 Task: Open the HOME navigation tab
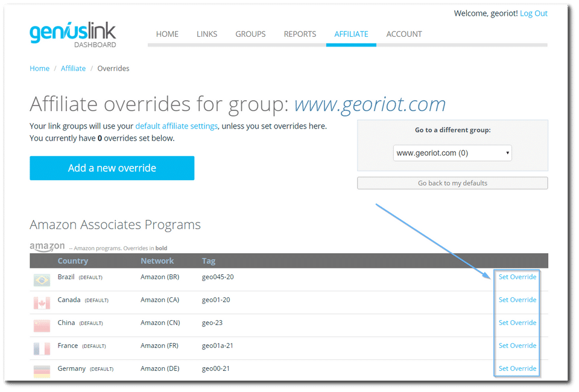click(167, 34)
